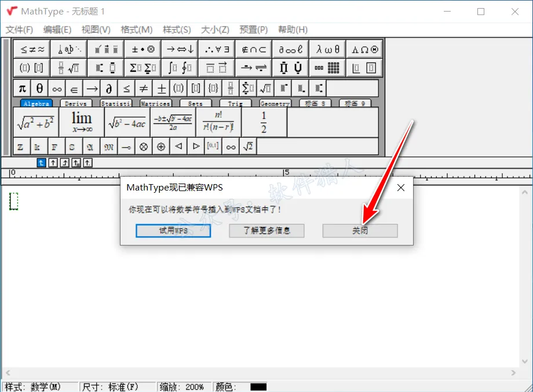Switch to the Trig tab

pos(235,103)
